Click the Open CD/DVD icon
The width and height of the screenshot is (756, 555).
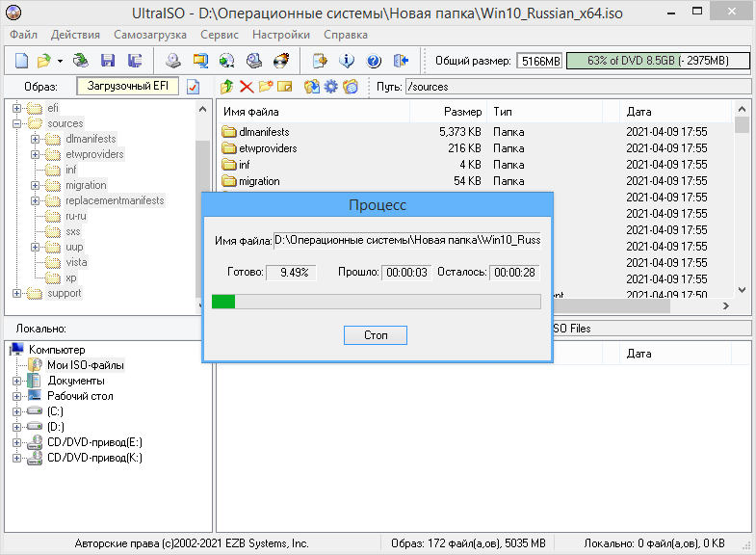(81, 61)
